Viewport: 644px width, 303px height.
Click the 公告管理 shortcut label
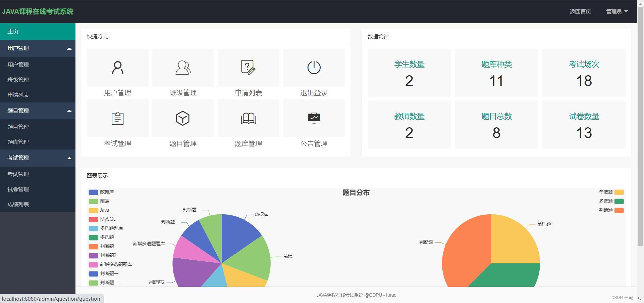[x=314, y=143]
